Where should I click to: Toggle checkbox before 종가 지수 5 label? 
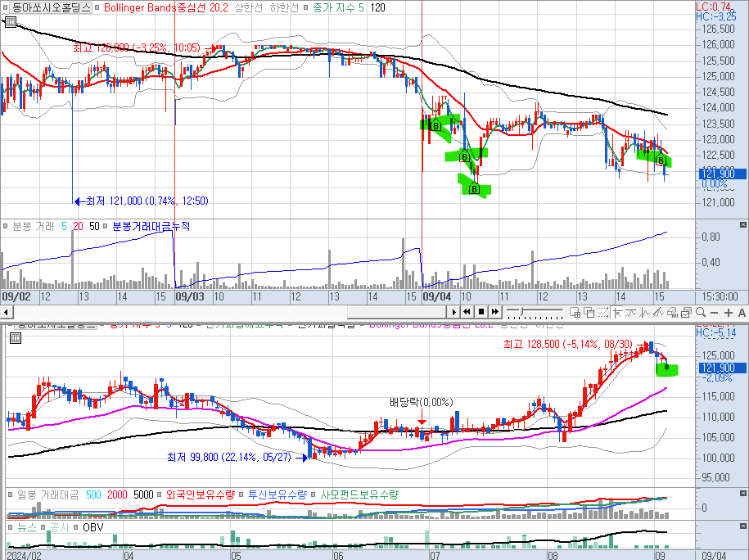306,7
